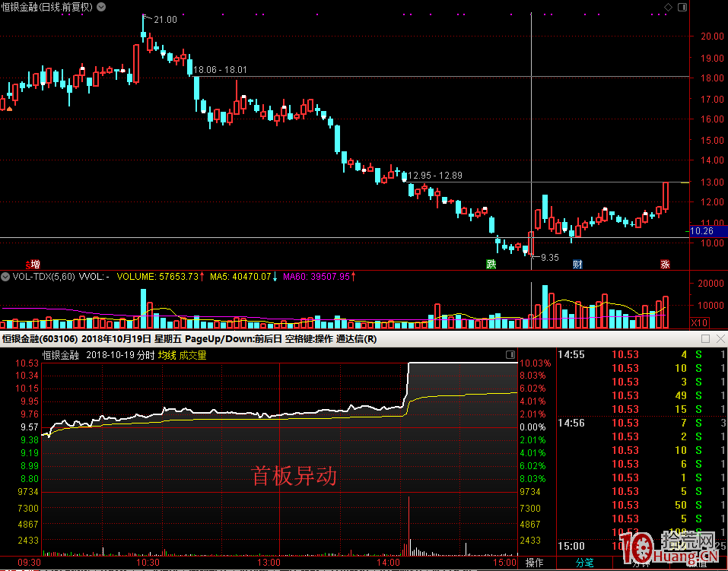
Task: Click the 14:55 tick row with volume 4
Action: (641, 354)
